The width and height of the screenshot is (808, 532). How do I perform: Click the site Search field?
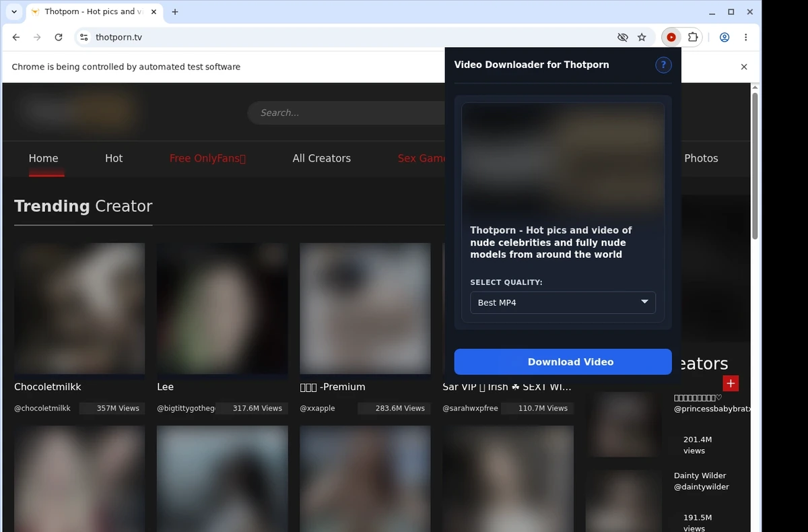pyautogui.click(x=346, y=112)
